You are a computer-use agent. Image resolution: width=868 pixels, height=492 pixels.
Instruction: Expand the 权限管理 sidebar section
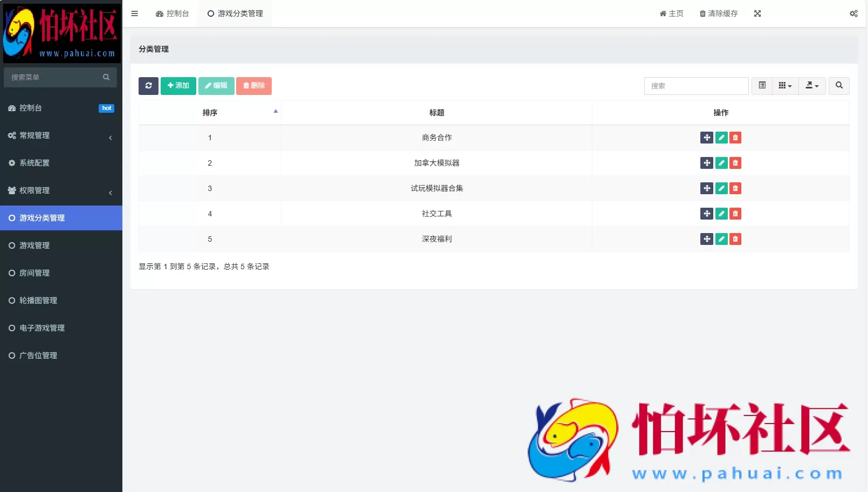tap(61, 190)
